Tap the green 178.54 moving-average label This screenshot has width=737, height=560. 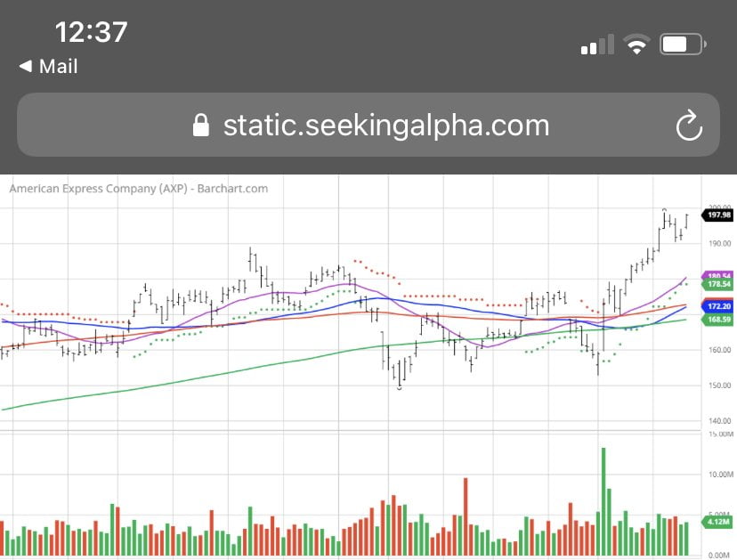(x=717, y=283)
